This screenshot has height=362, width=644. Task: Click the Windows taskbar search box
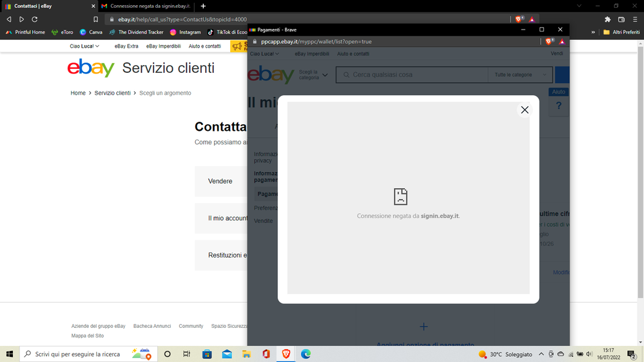(77, 354)
